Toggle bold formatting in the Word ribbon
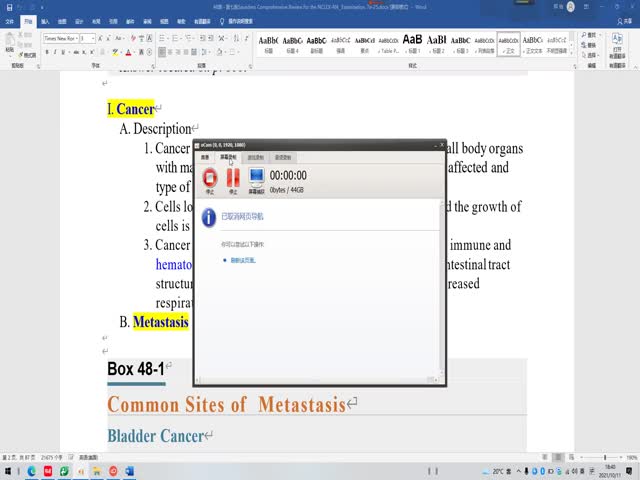Screen dimensions: 640x480 47,49
